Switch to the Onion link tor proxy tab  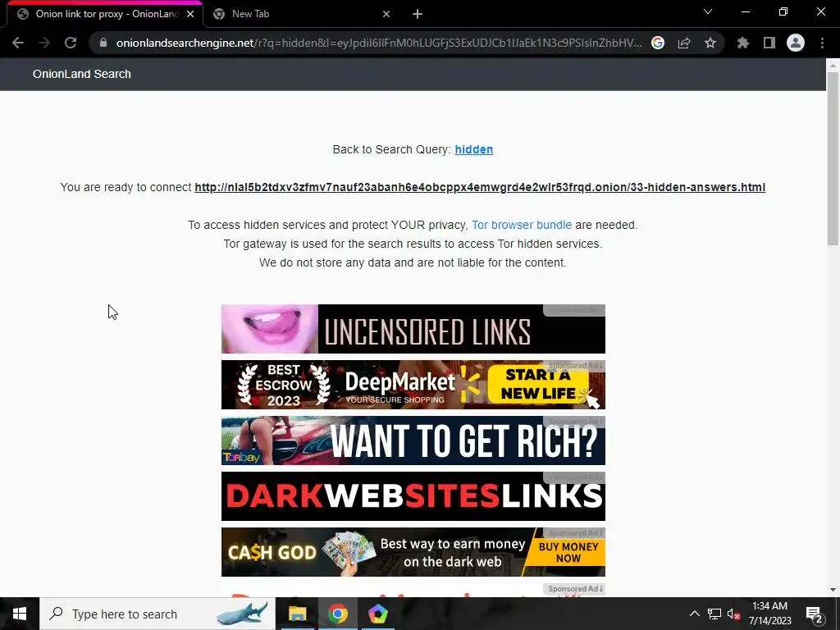pos(105,14)
